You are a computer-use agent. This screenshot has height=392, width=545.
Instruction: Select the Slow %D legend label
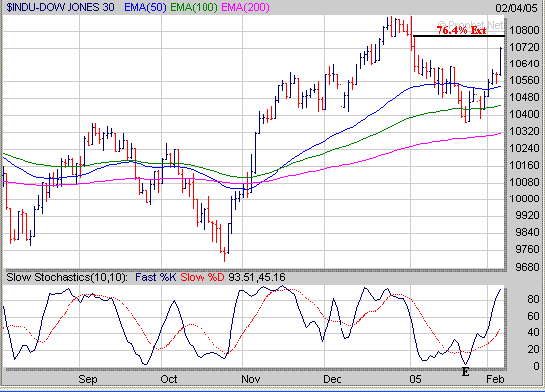coord(203,277)
